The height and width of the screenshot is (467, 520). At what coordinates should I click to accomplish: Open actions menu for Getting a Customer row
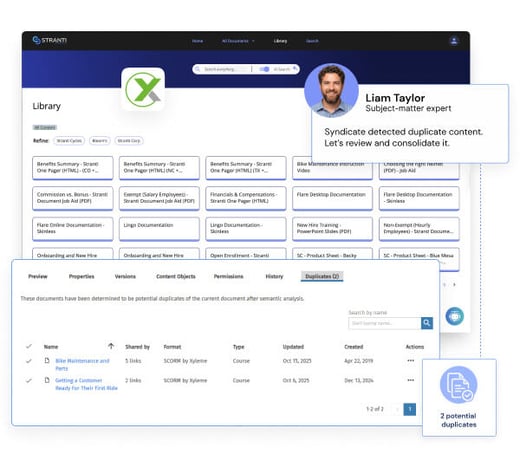pyautogui.click(x=410, y=380)
